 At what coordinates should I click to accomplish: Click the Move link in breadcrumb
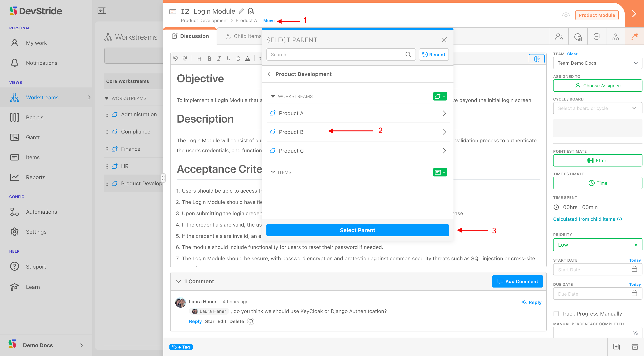tap(269, 21)
